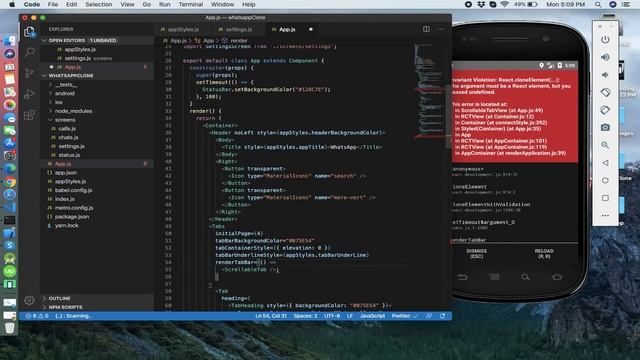Open Spotlight search in macOS menu bar
The image size is (640, 360).
click(598, 4)
